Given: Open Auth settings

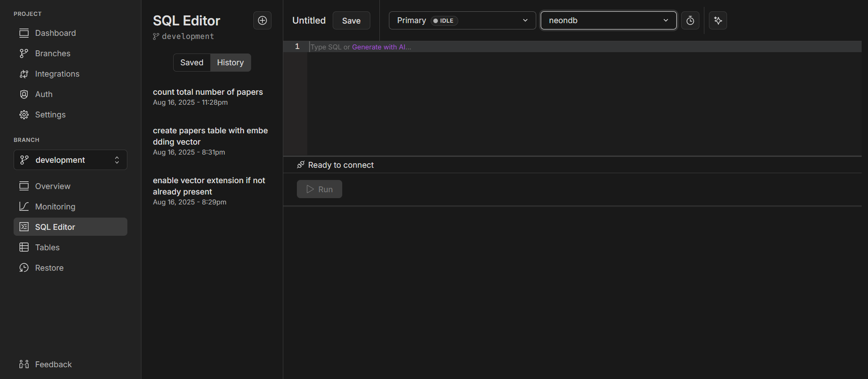Looking at the screenshot, I should click(x=70, y=94).
